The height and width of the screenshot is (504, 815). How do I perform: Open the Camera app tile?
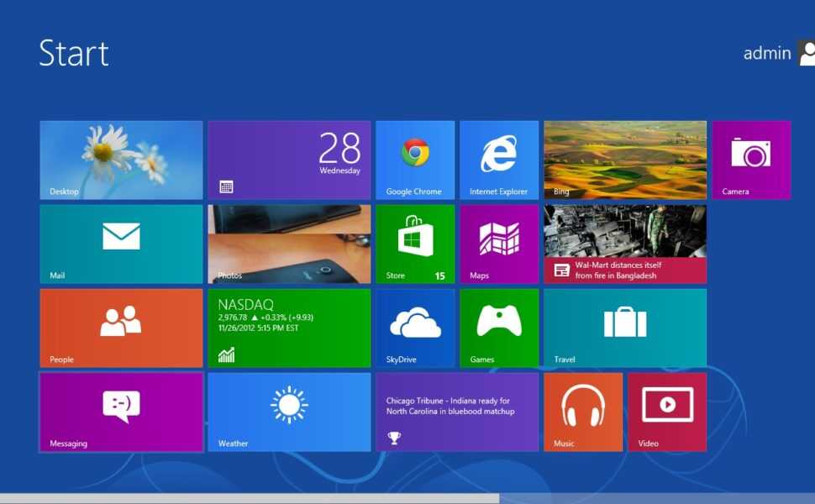(x=751, y=160)
